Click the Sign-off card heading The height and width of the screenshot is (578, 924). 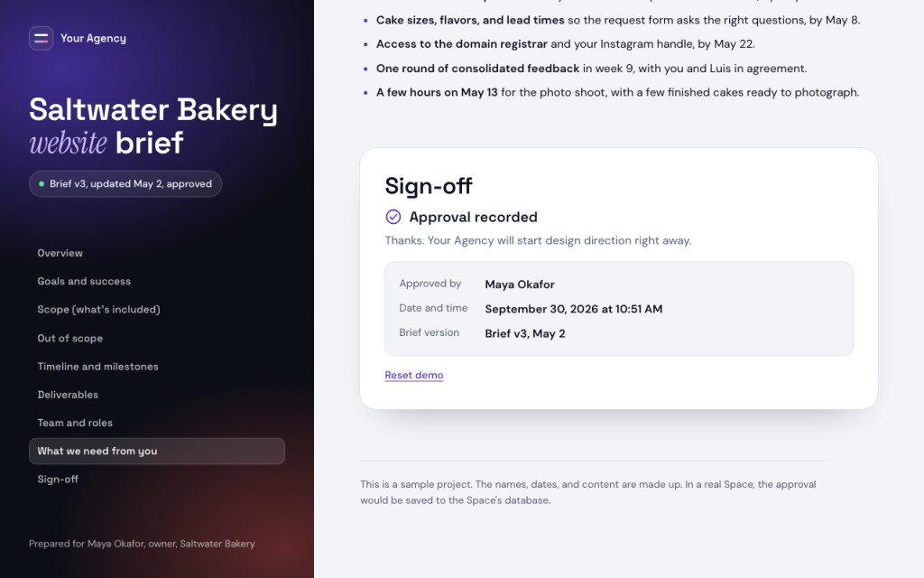[429, 186]
